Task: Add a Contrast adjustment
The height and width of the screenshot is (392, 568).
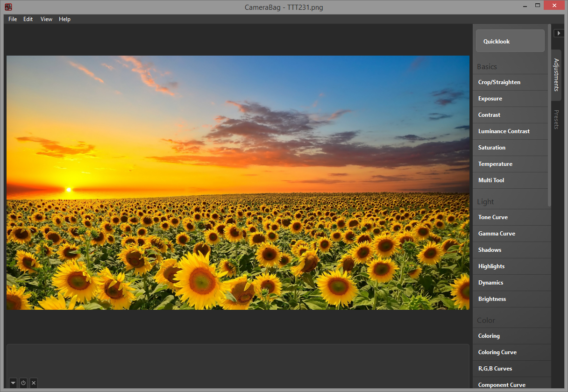Action: pos(510,115)
